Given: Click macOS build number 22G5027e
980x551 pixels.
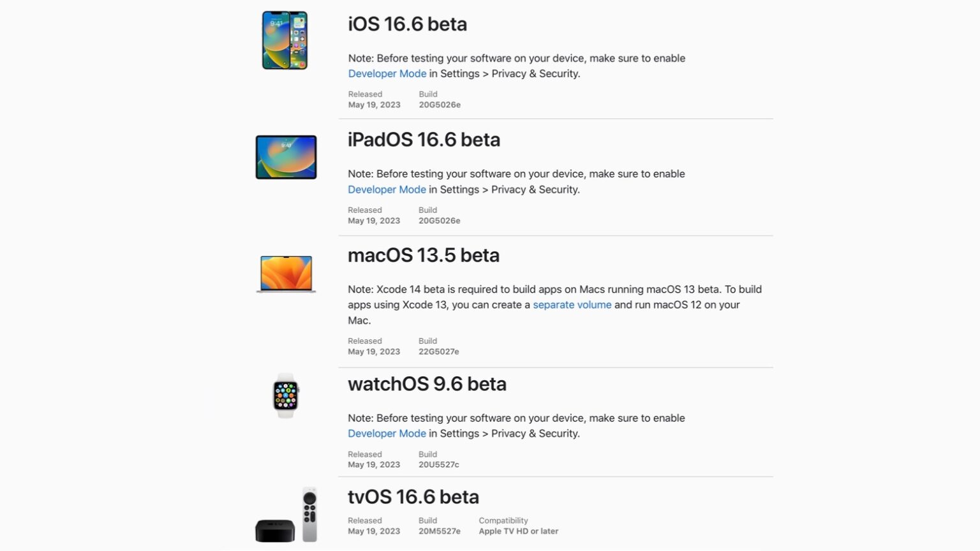Looking at the screenshot, I should pos(438,352).
